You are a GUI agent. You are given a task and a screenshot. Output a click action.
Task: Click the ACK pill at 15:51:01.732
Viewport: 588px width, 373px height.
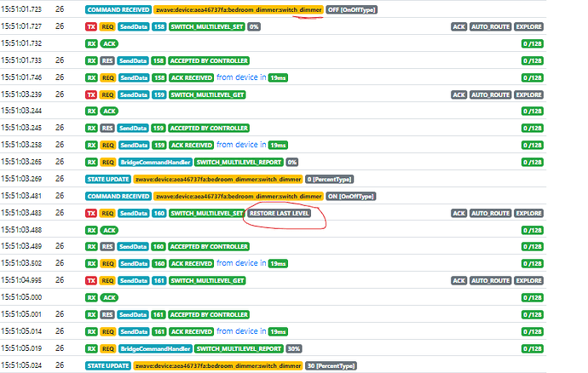tap(109, 44)
